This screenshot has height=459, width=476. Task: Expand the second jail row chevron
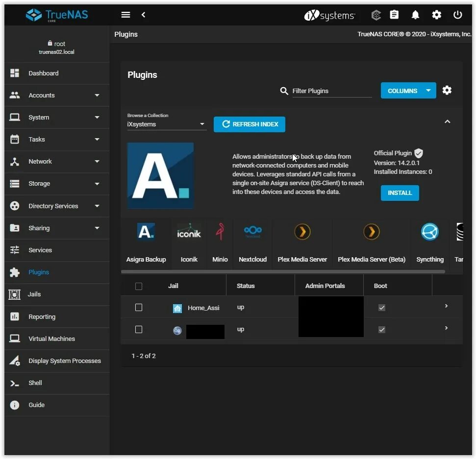pyautogui.click(x=446, y=328)
